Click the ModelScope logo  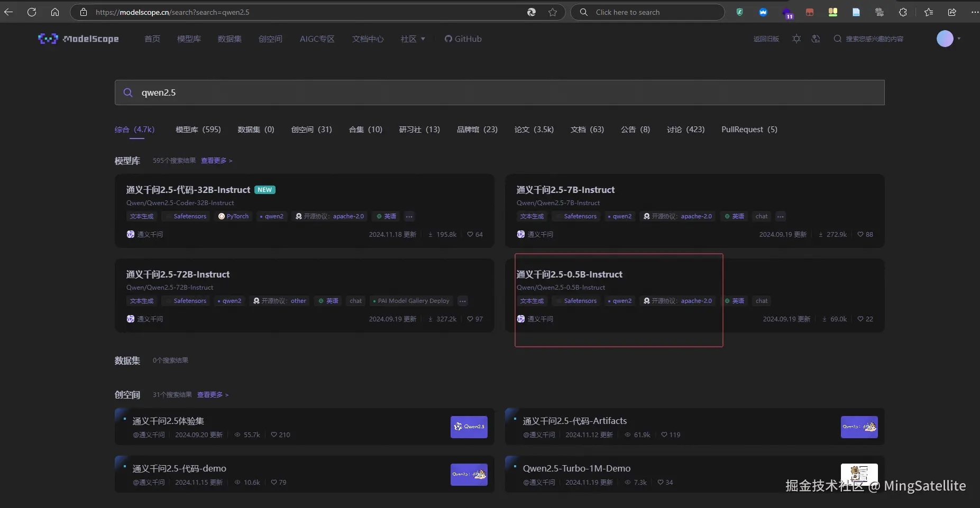point(78,39)
